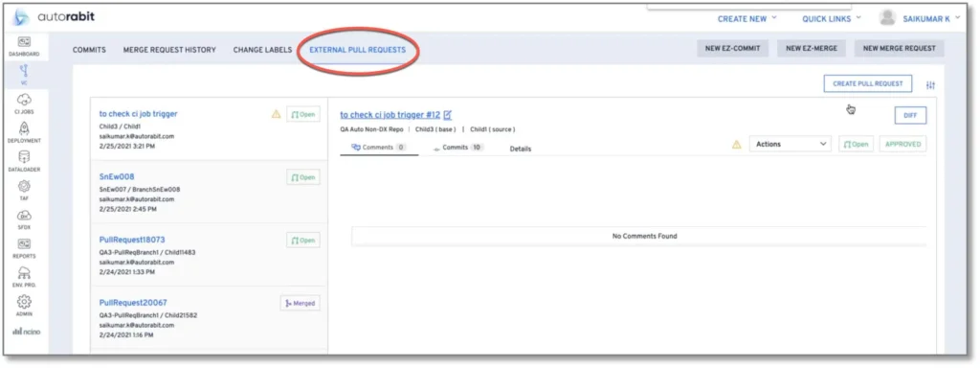This screenshot has width=980, height=368.
Task: Open the filter settings sliders icon
Action: coord(930,85)
